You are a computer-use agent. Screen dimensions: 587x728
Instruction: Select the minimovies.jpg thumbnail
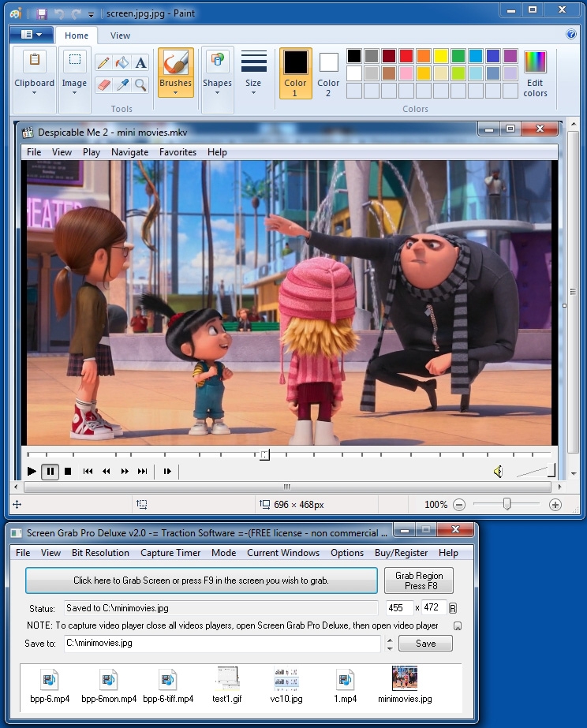pyautogui.click(x=405, y=678)
